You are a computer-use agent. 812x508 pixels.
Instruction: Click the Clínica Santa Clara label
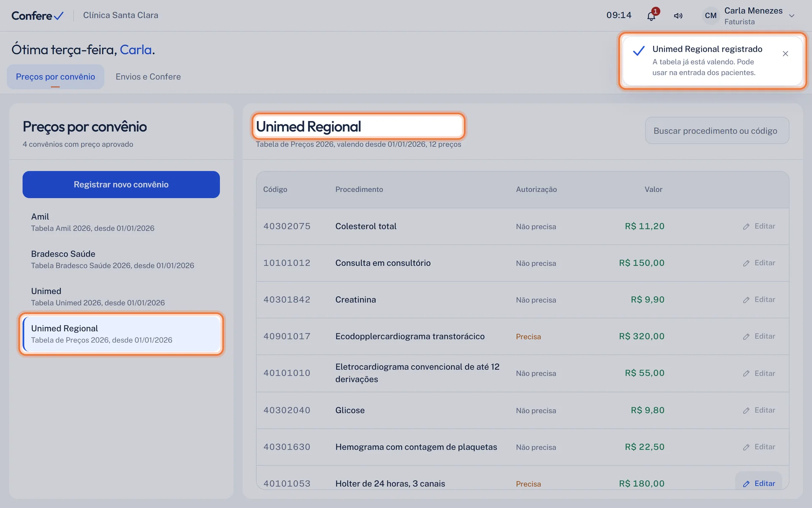pos(121,15)
